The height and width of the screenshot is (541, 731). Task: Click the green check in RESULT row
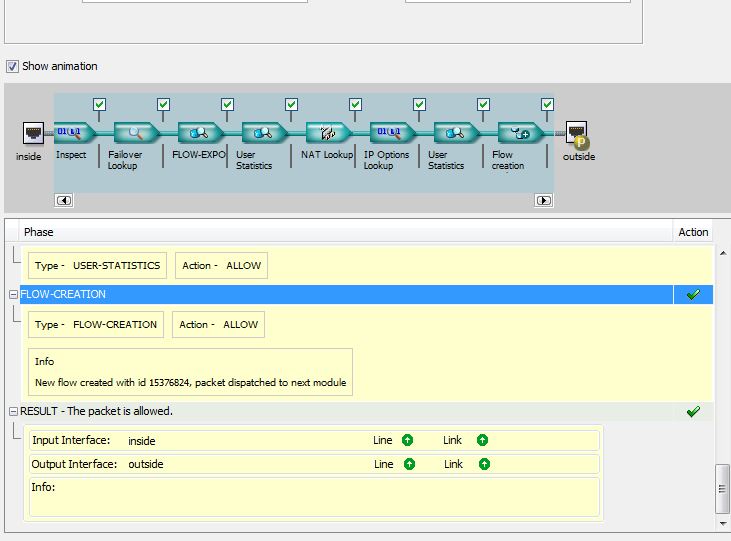(693, 411)
